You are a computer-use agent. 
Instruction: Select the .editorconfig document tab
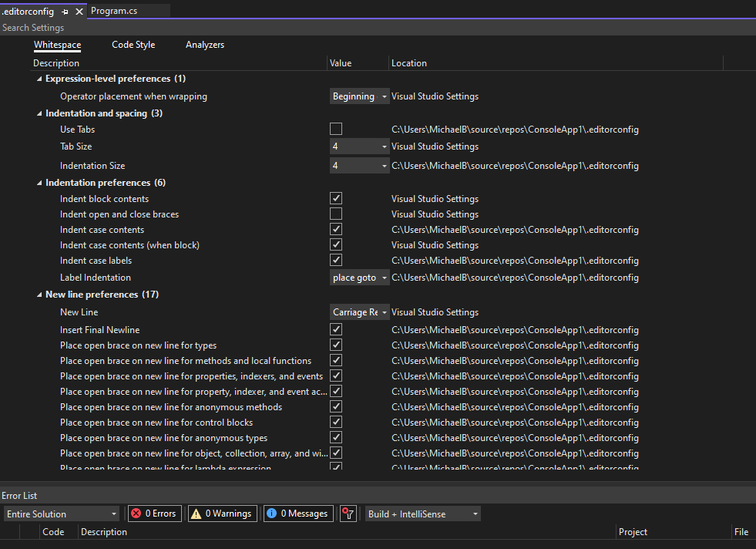[x=28, y=11]
